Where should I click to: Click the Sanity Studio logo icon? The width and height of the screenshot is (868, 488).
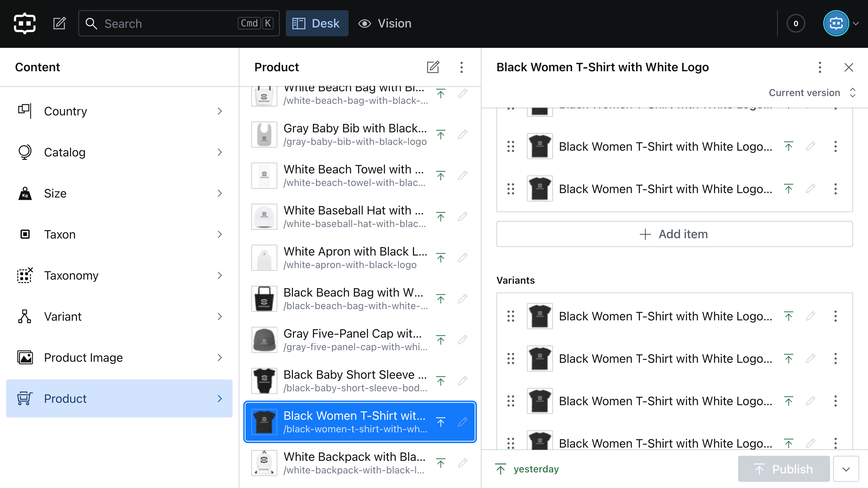[24, 23]
